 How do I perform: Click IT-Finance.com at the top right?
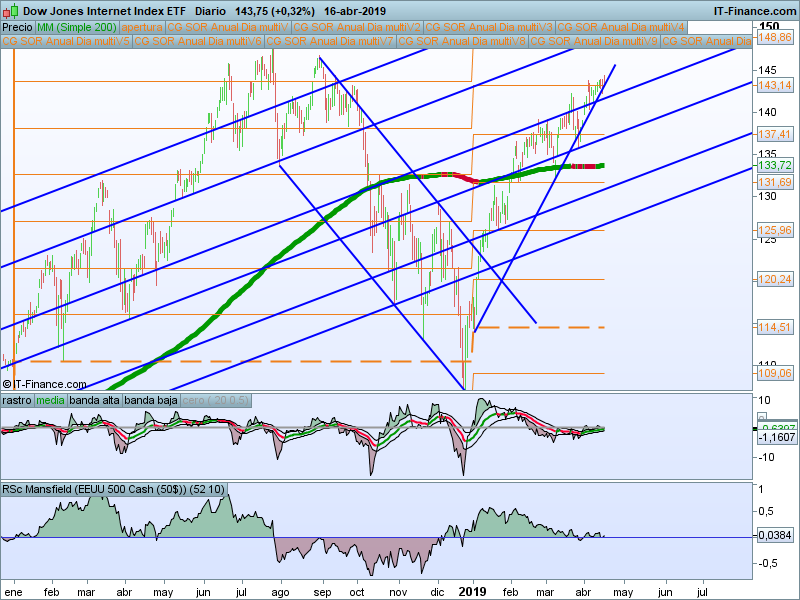(x=755, y=11)
